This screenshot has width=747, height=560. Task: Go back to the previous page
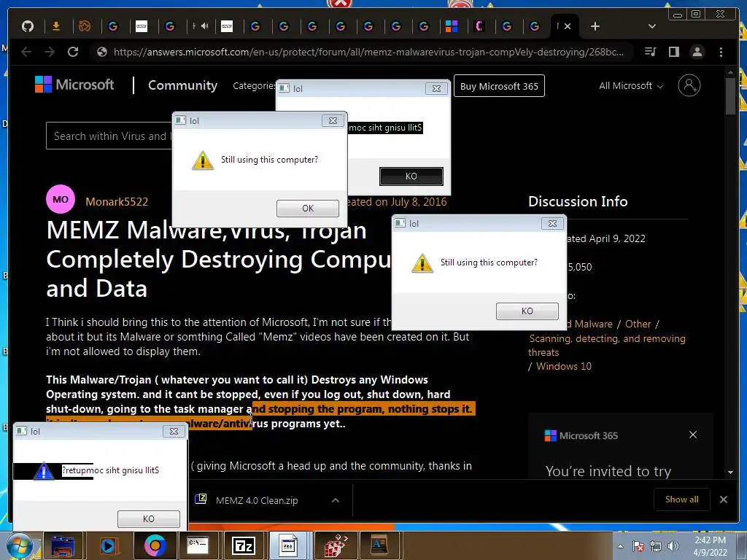pyautogui.click(x=26, y=52)
